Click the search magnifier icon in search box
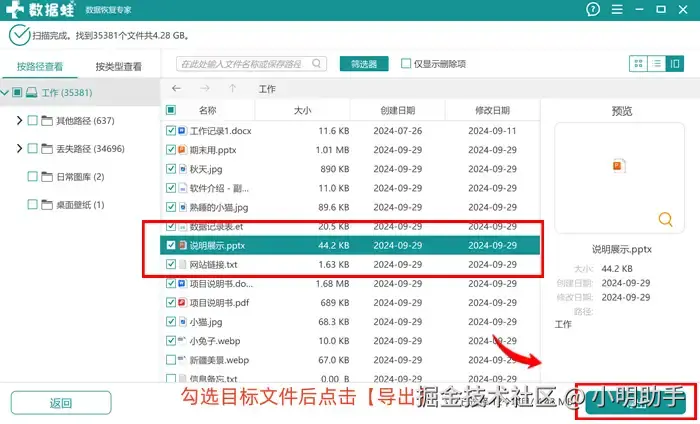The image size is (700, 424). coord(317,64)
